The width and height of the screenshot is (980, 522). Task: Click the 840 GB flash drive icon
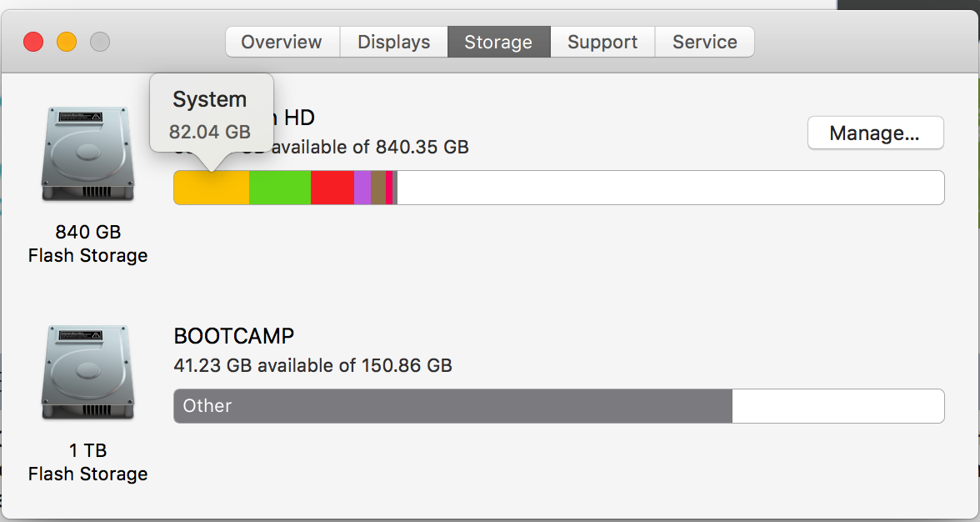[87, 153]
